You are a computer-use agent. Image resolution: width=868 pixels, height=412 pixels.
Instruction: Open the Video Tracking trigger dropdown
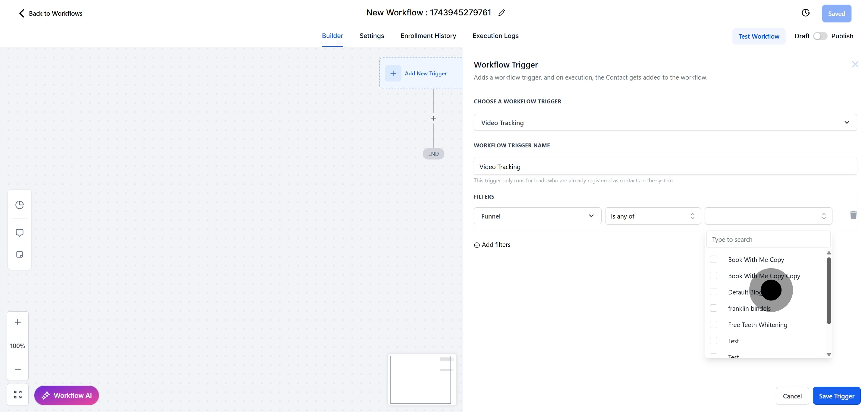[x=665, y=122]
